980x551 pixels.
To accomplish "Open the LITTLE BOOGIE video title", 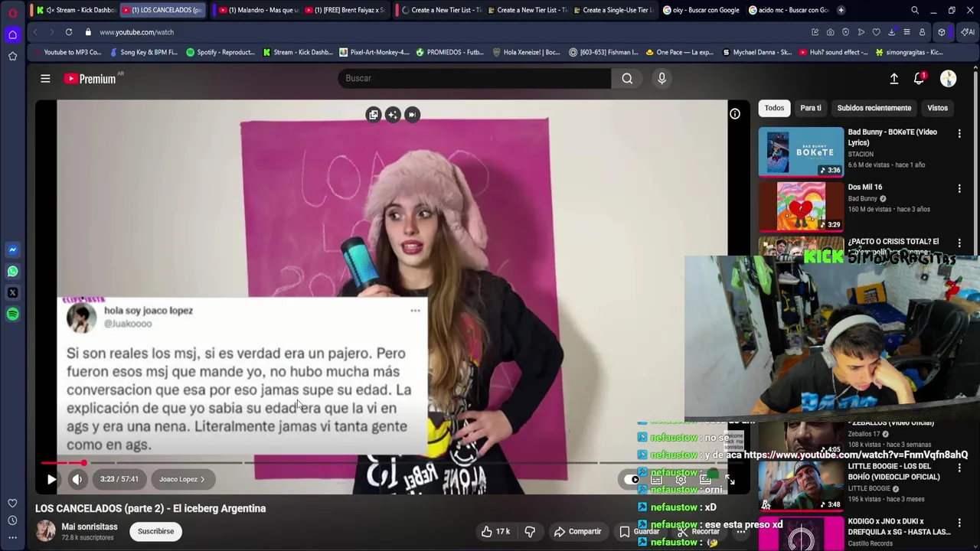I will coord(893,471).
